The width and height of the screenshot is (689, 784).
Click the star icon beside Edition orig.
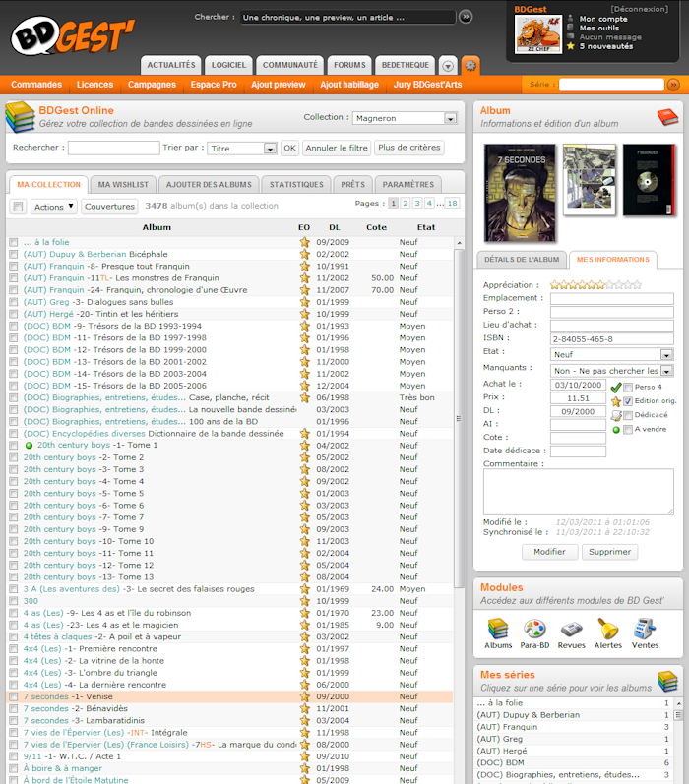coord(616,401)
